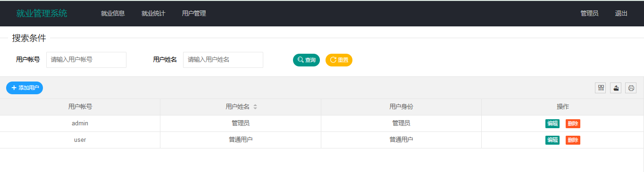This screenshot has width=644, height=172.
Task: Click the 用户身份 column header
Action: click(401, 107)
